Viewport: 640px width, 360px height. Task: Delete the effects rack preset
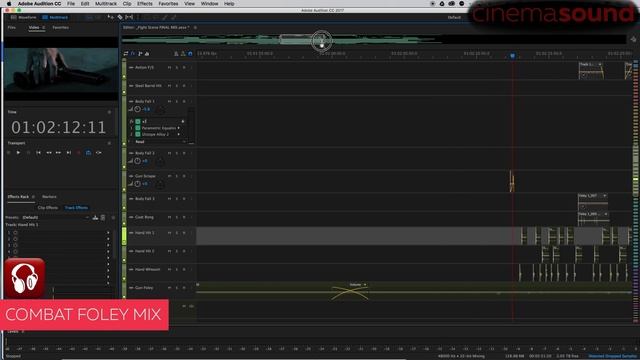coord(103,218)
